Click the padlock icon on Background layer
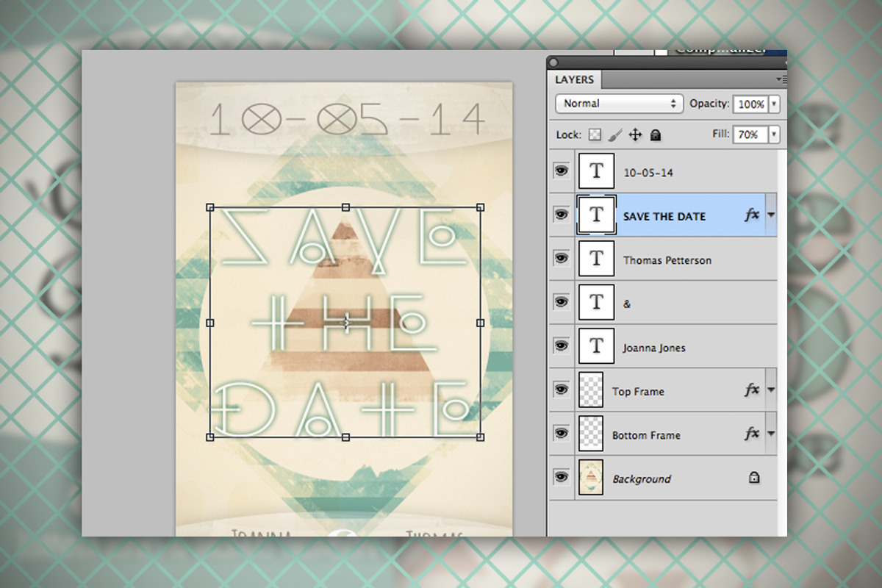Viewport: 882px width, 588px height. coord(753,478)
